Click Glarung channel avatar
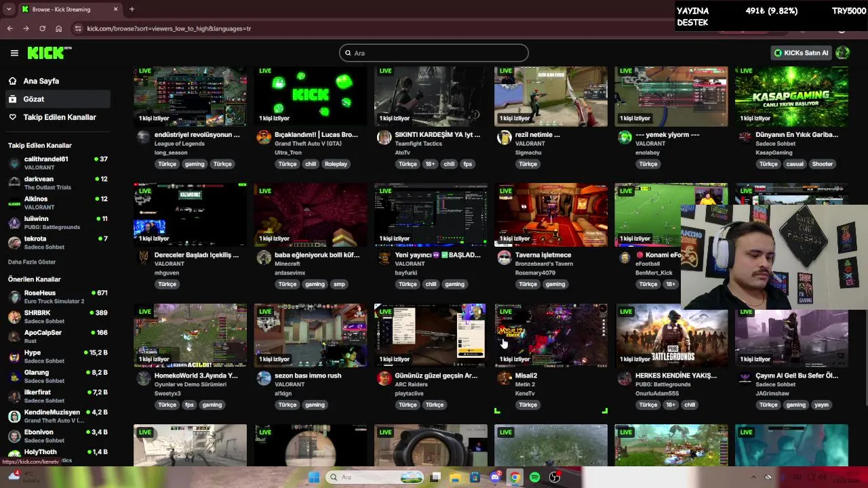 pos(14,376)
